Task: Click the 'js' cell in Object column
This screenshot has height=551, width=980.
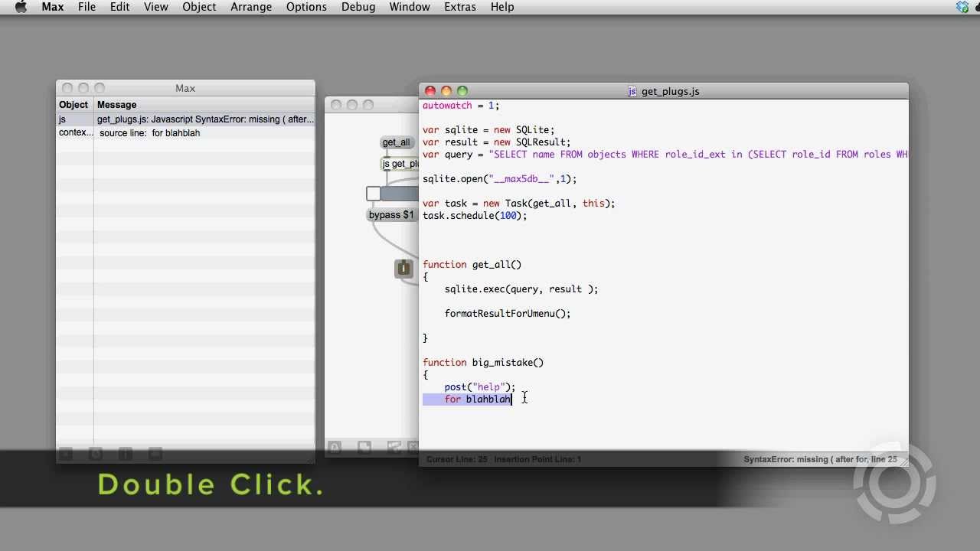Action: click(x=74, y=119)
